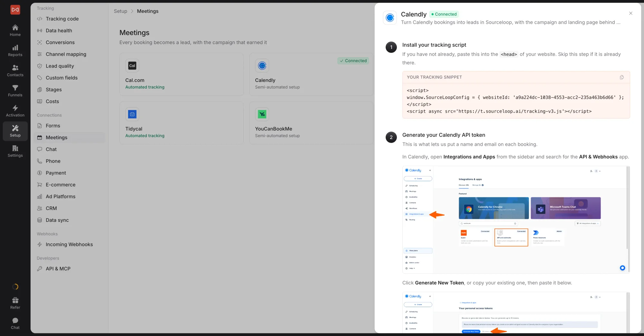Open Conversions settings
The width and height of the screenshot is (644, 336).
click(69, 42)
